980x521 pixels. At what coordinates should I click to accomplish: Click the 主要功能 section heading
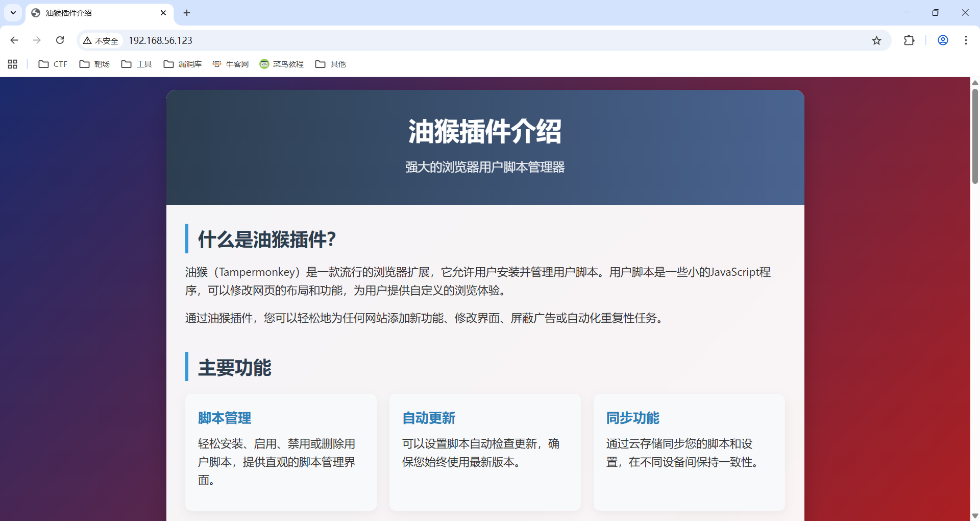[x=235, y=367]
